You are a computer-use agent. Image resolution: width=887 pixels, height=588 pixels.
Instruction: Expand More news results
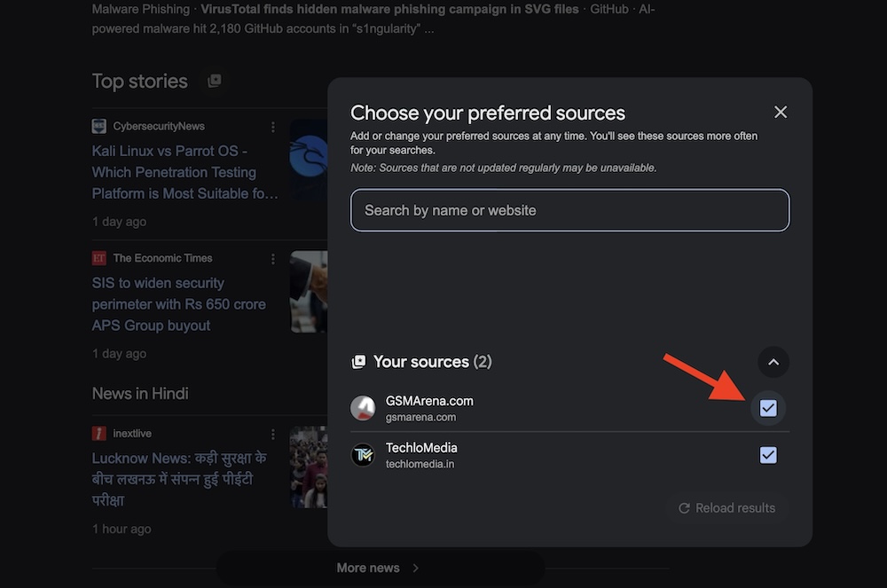click(379, 568)
